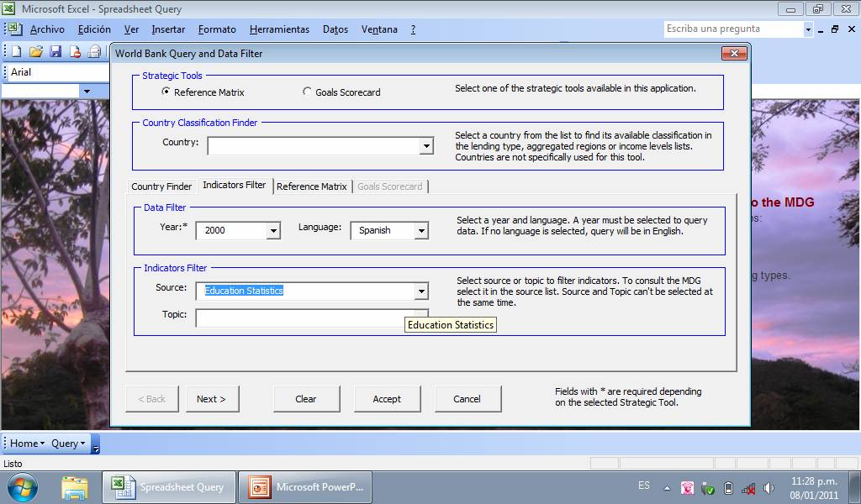Click the Permission restricted document icon
861x504 pixels.
pos(75,51)
